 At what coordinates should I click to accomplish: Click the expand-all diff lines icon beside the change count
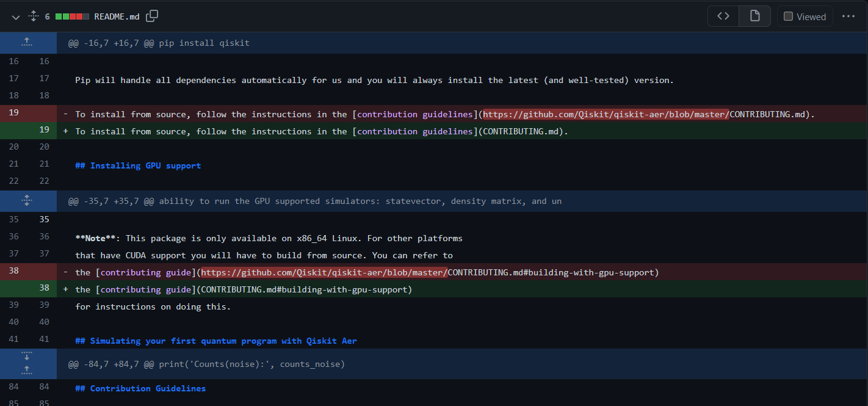click(33, 16)
